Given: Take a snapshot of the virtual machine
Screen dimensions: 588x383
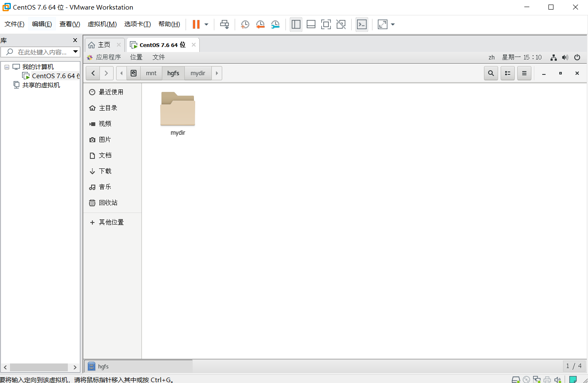Looking at the screenshot, I should [245, 25].
